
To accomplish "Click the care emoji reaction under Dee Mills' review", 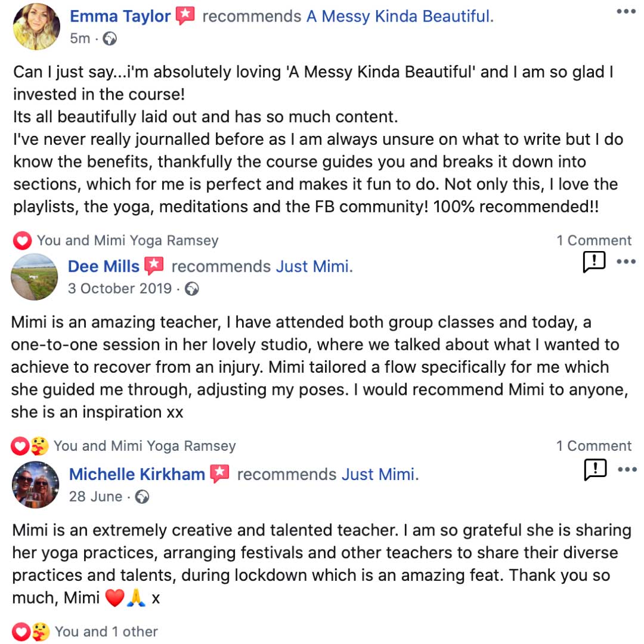I will tap(39, 447).
